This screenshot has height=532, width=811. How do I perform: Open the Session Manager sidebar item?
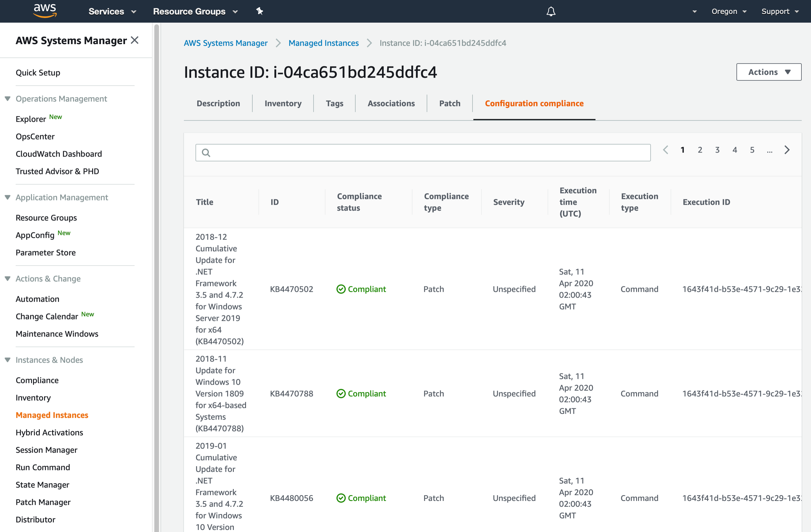(x=47, y=450)
